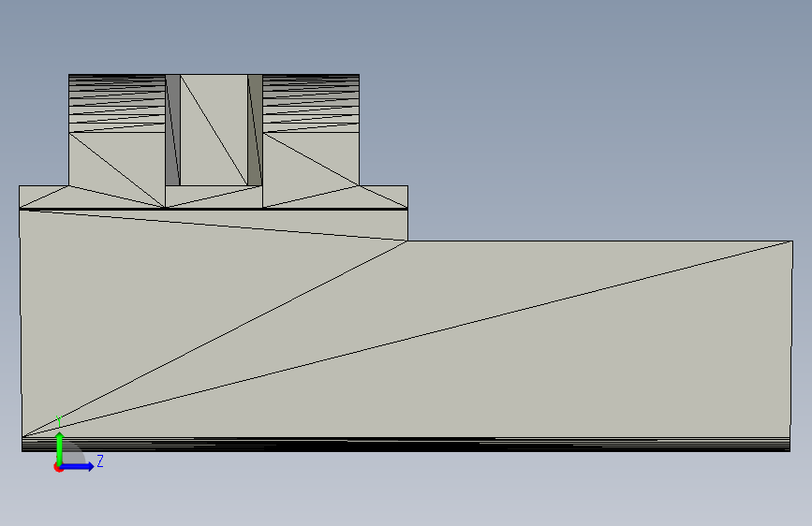
Task: Click the Z axis label
Action: 100,460
